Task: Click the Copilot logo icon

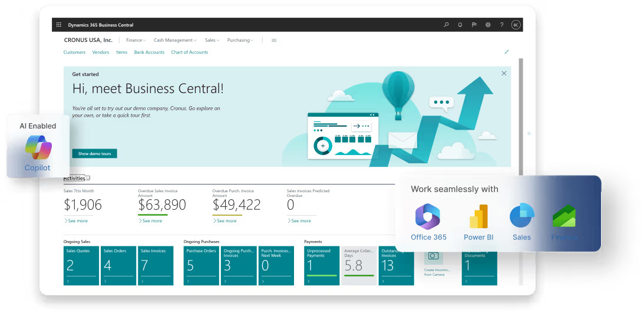Action: pyautogui.click(x=38, y=147)
